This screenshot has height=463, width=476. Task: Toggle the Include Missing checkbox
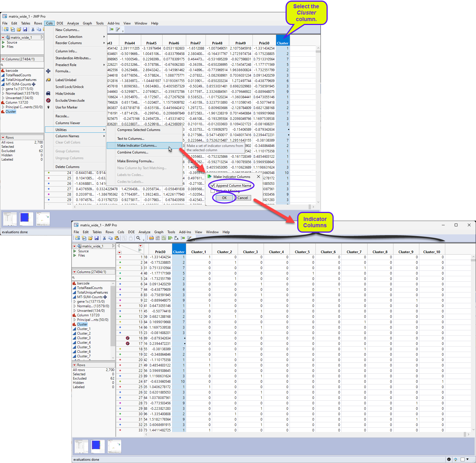click(x=213, y=191)
